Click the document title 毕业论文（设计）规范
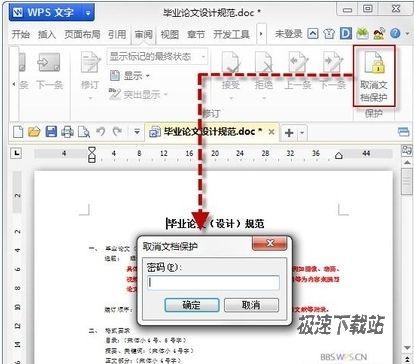 click(216, 223)
